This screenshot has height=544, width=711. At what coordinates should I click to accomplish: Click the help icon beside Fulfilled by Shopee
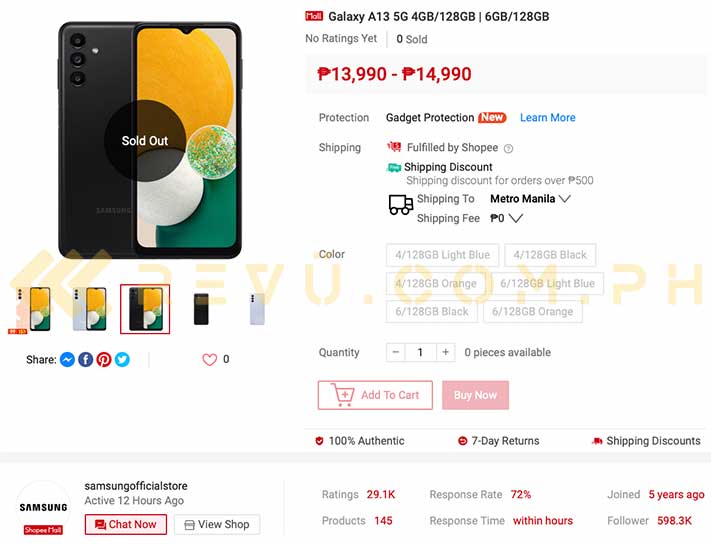(508, 148)
